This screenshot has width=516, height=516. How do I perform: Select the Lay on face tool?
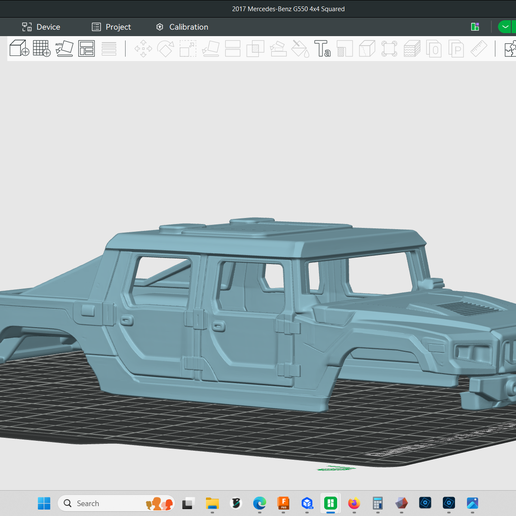(211, 49)
